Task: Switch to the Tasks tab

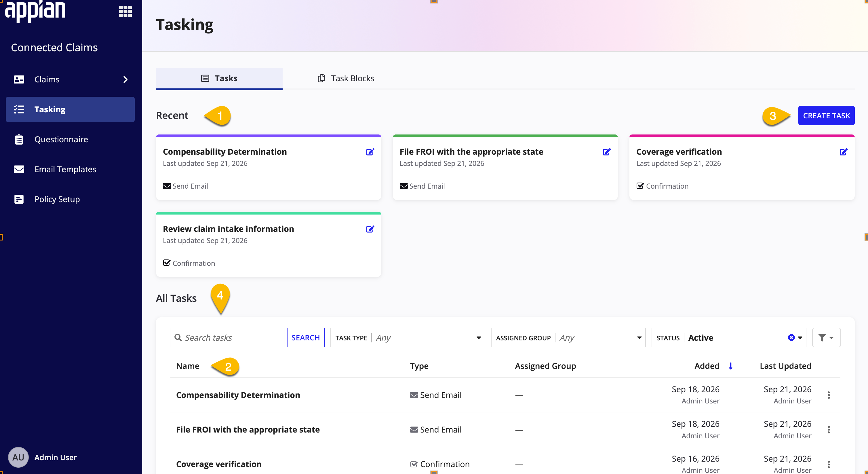Action: pyautogui.click(x=219, y=78)
